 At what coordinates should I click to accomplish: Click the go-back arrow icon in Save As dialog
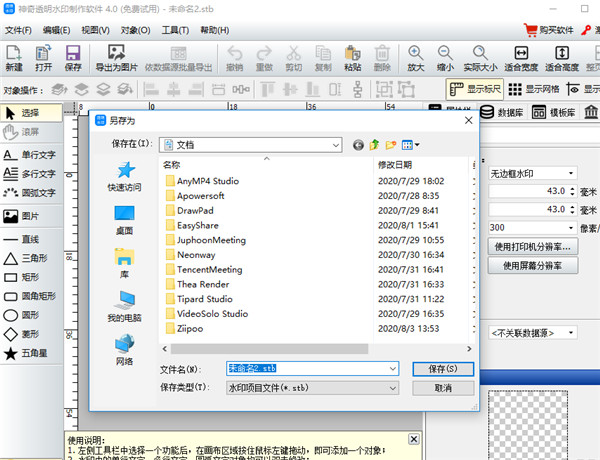click(358, 145)
